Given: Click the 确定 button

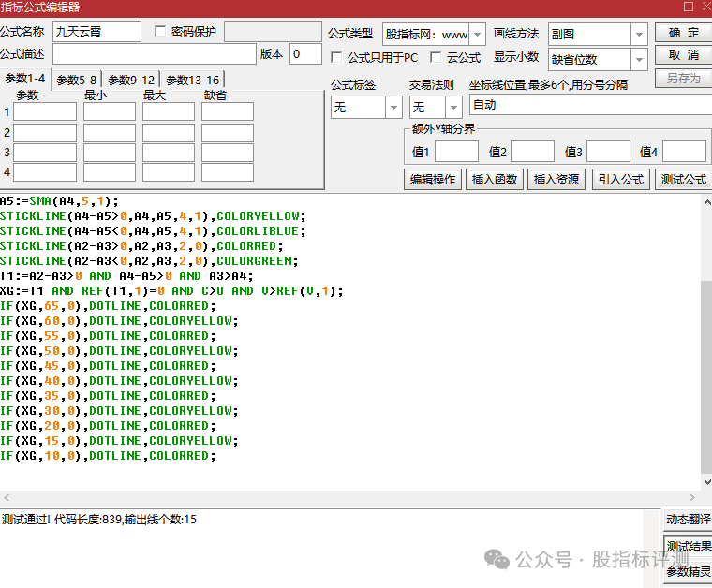Looking at the screenshot, I should 683,33.
